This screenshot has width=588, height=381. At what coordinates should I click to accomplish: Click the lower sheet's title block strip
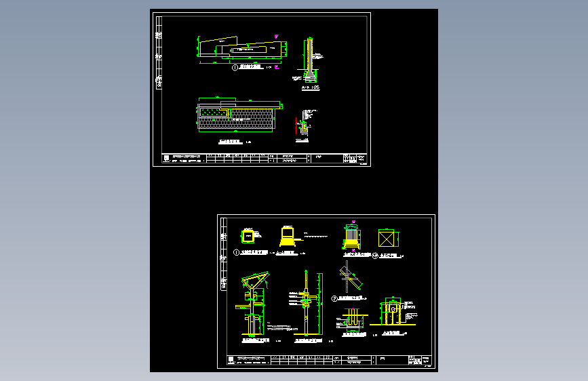pos(329,360)
